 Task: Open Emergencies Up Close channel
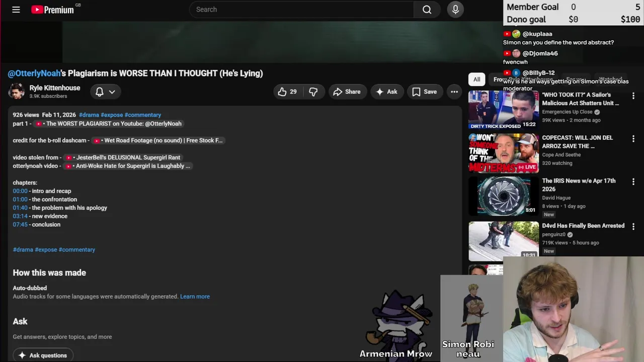click(x=567, y=112)
